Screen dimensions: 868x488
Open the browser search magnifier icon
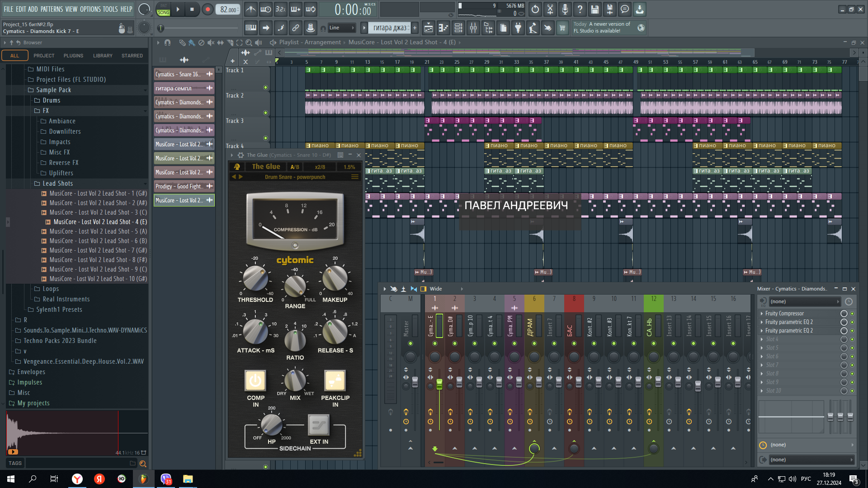[143, 463]
